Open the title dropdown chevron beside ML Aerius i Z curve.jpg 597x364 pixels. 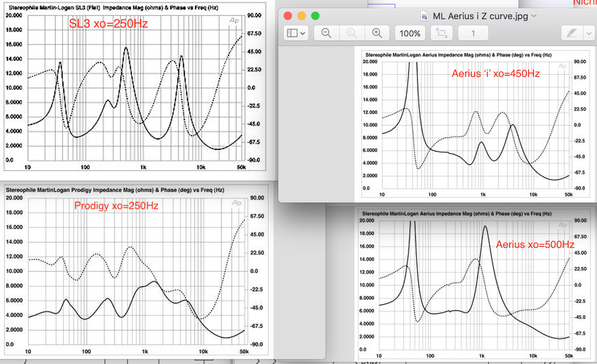[x=534, y=16]
